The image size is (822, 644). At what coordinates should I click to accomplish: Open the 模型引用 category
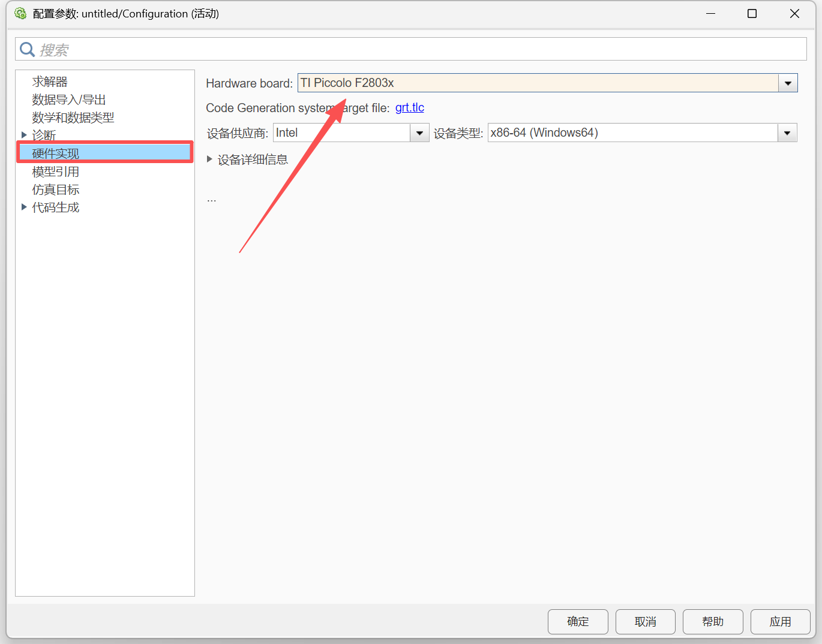point(56,171)
